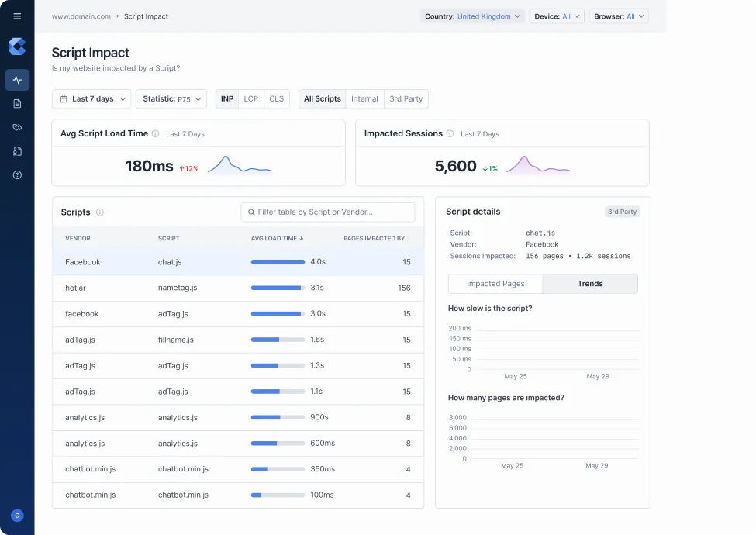756x535 pixels.
Task: Expand the Last 7 days date picker
Action: point(91,99)
